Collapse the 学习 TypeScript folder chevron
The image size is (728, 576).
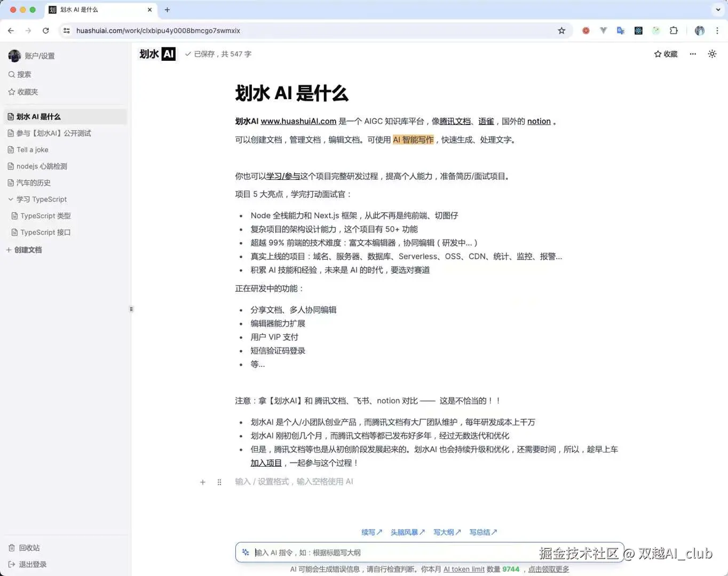[10, 199]
